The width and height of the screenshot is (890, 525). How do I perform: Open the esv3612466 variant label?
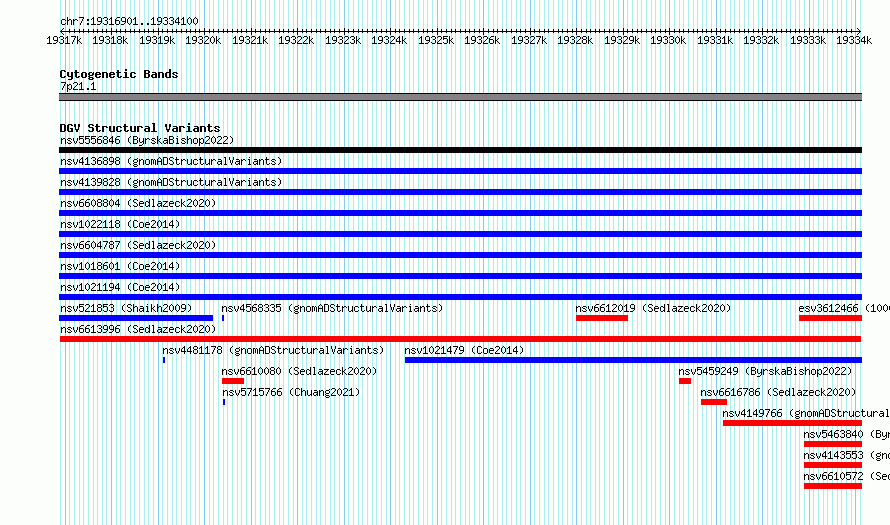pyautogui.click(x=843, y=308)
